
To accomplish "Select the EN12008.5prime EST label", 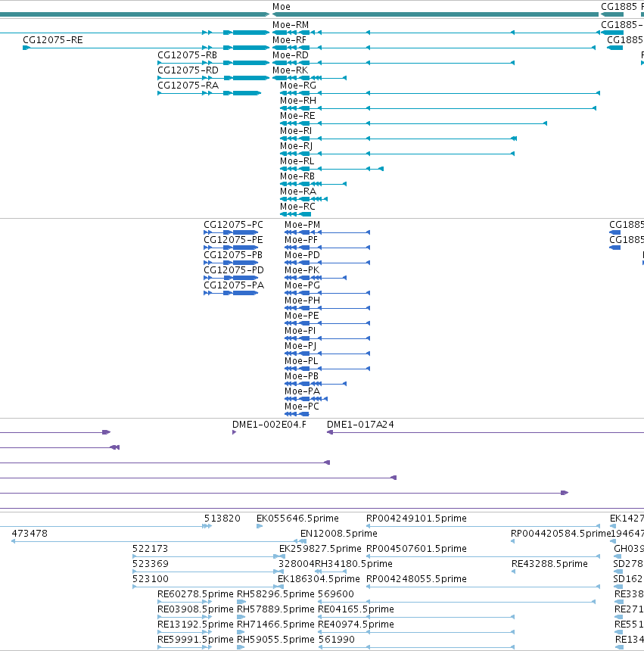I will coord(338,534).
